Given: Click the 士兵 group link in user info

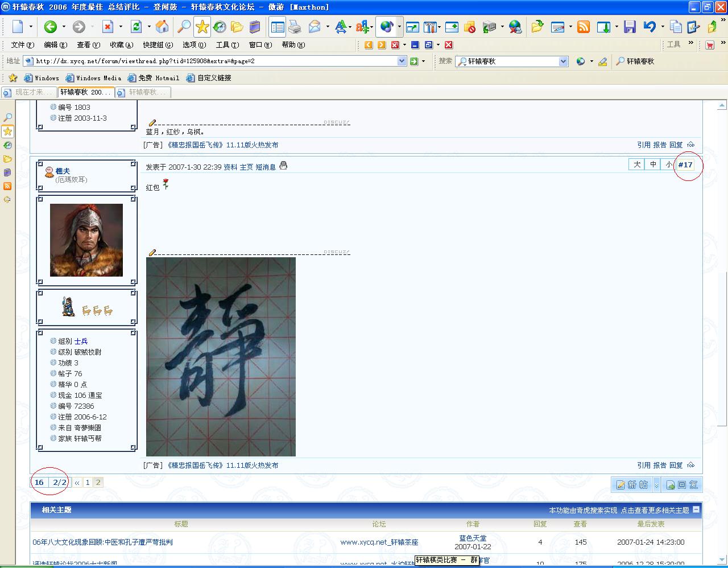Looking at the screenshot, I should pyautogui.click(x=81, y=341).
